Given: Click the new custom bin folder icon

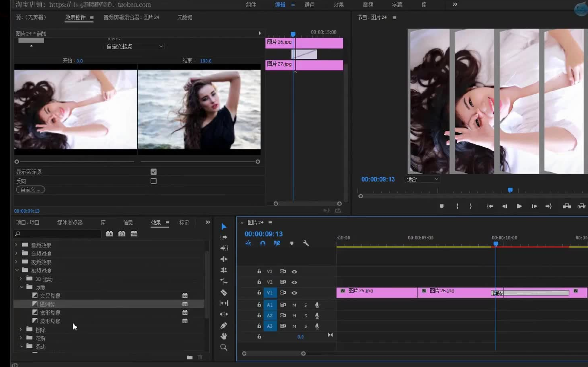Looking at the screenshot, I should pyautogui.click(x=189, y=357).
